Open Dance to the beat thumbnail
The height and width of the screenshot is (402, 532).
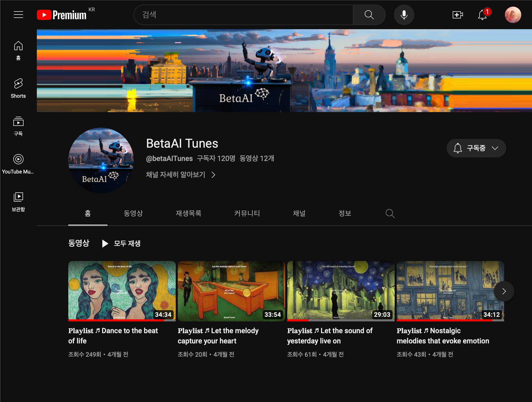point(122,291)
